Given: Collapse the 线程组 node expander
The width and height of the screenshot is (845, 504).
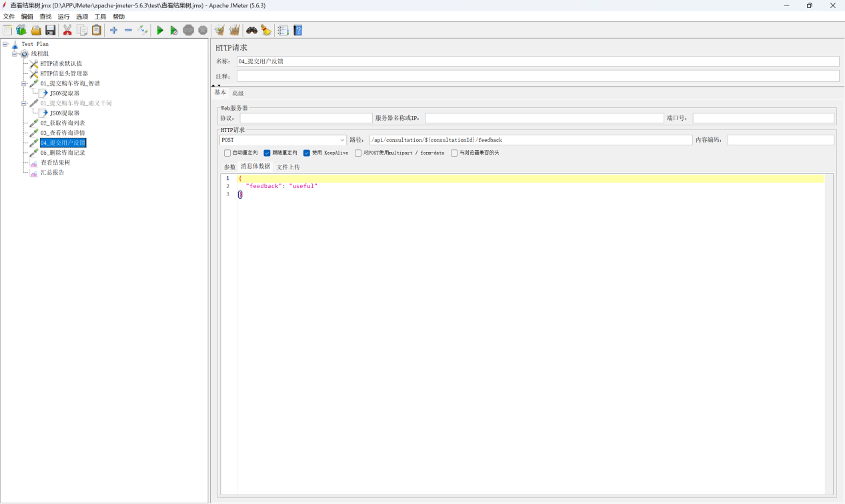Looking at the screenshot, I should (15, 53).
